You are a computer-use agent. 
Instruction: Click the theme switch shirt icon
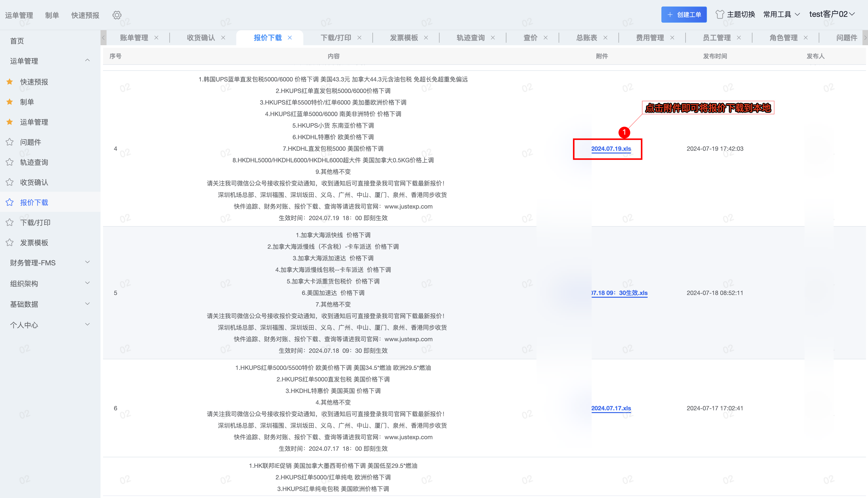click(719, 14)
